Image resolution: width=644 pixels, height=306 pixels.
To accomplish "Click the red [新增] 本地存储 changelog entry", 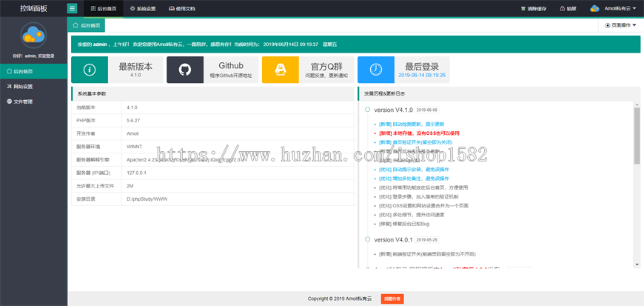I will pyautogui.click(x=419, y=133).
